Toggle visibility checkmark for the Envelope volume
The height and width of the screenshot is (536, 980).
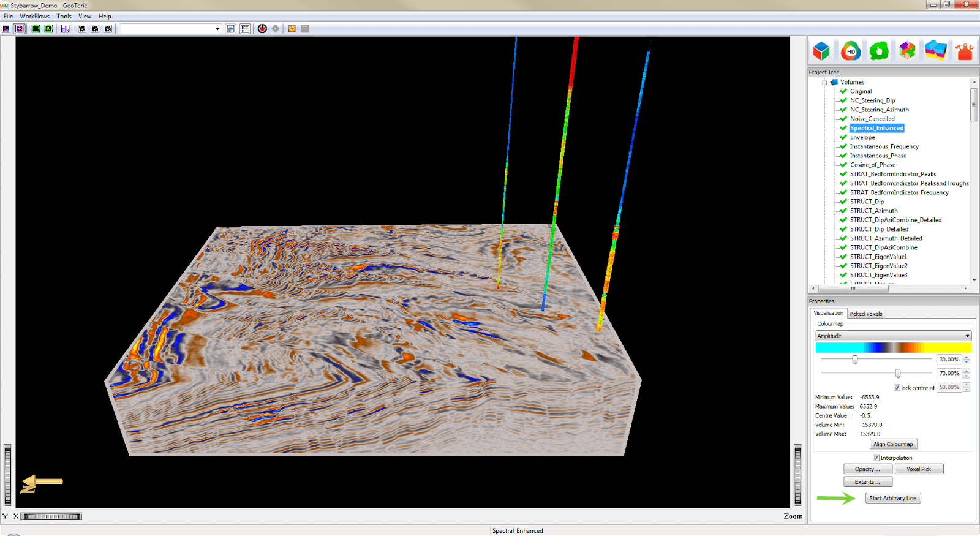pyautogui.click(x=843, y=137)
